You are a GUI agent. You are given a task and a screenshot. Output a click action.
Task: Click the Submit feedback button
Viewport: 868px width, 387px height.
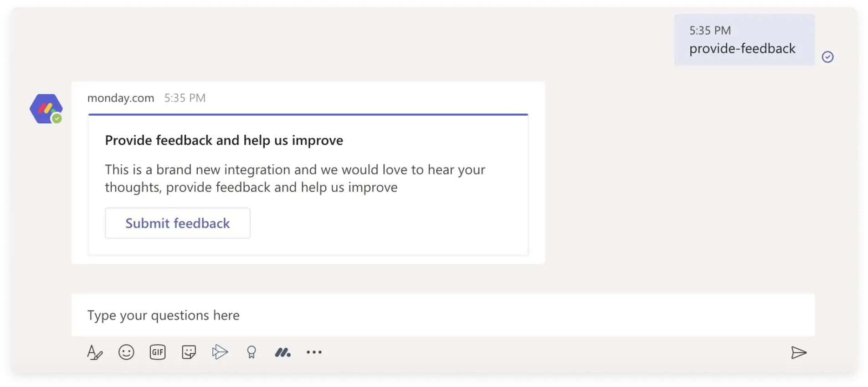(x=178, y=223)
